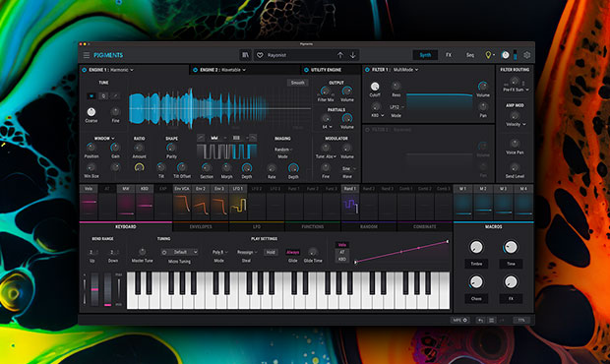Toggle Engine 2 power button

point(195,70)
